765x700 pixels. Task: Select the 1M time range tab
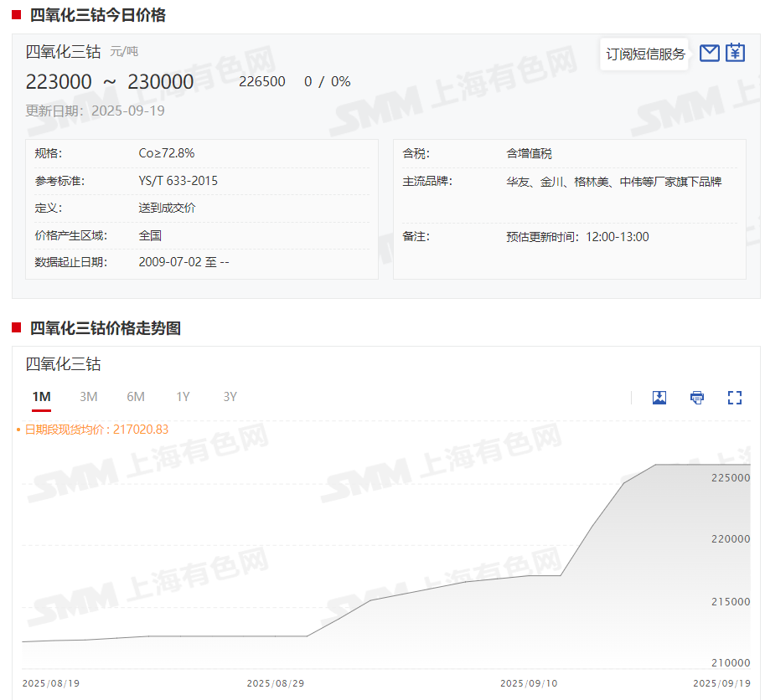(x=41, y=397)
